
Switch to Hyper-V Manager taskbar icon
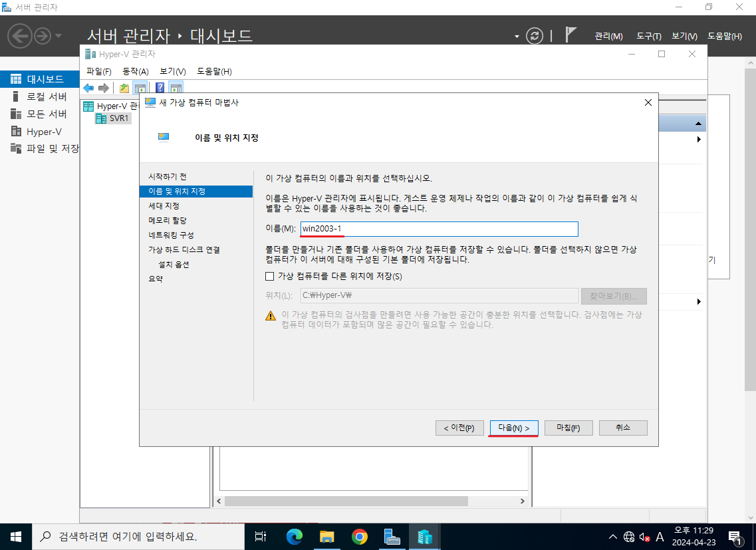[x=425, y=537]
